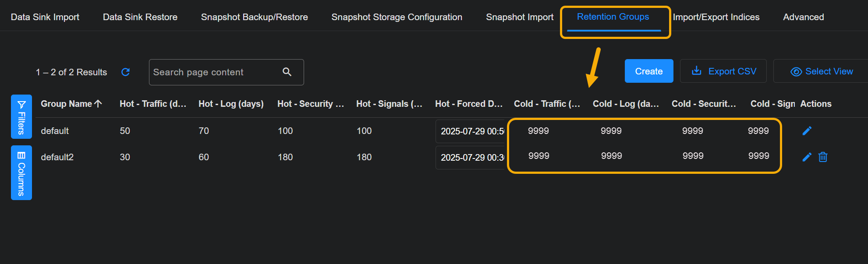
Task: Sort by Hot - Log (days) column
Action: tap(231, 104)
